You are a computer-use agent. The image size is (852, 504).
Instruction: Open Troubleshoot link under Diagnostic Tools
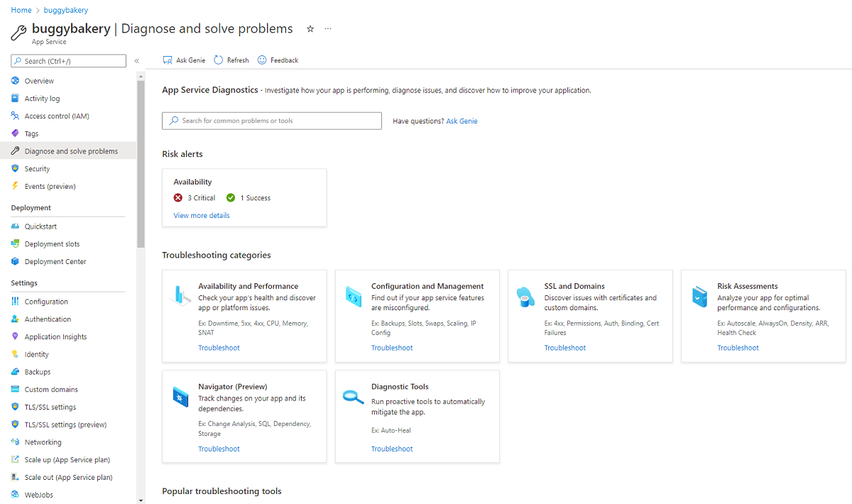[x=392, y=449]
